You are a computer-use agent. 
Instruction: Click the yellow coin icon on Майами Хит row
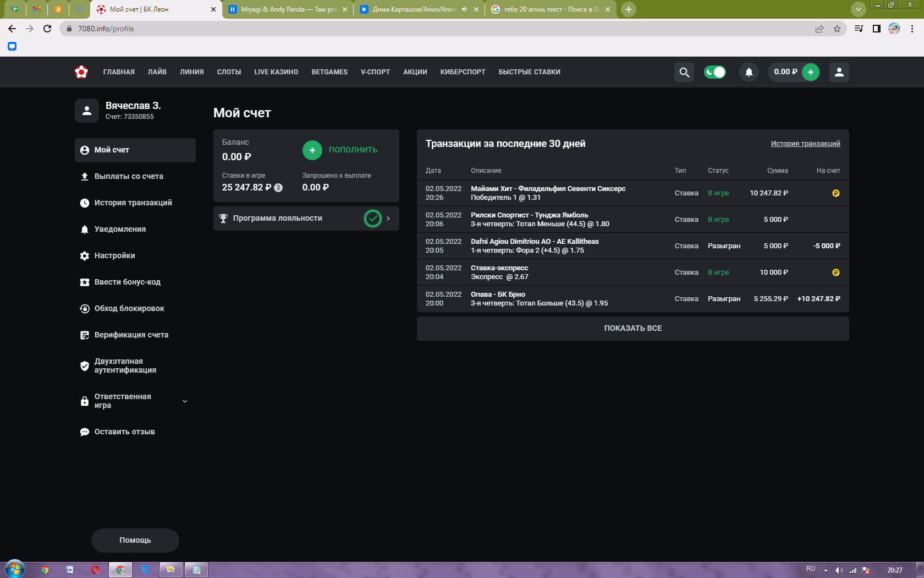pos(836,193)
